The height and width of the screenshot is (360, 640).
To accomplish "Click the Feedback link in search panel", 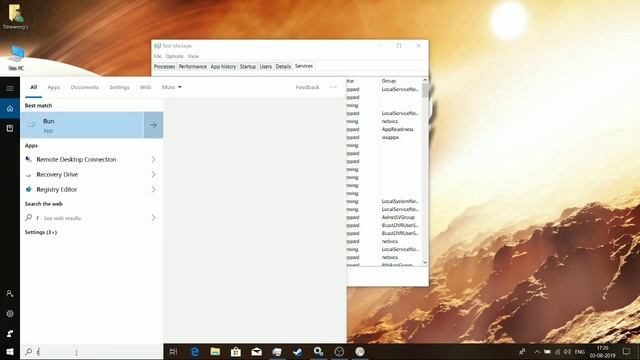I will (307, 87).
